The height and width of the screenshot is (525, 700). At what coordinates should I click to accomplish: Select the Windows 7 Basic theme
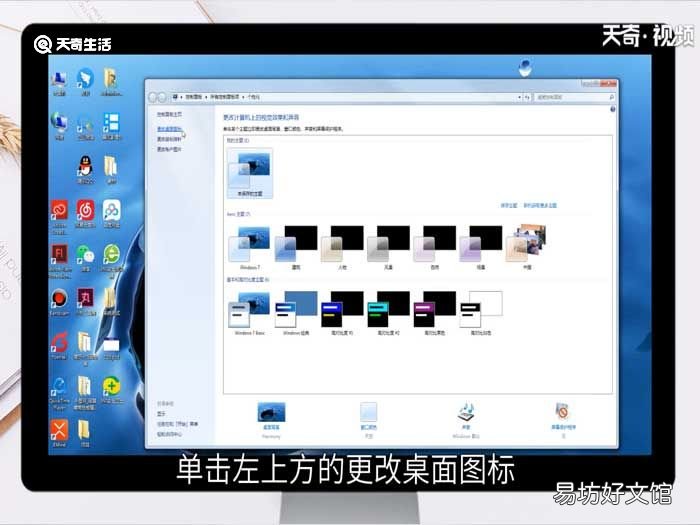tap(250, 313)
